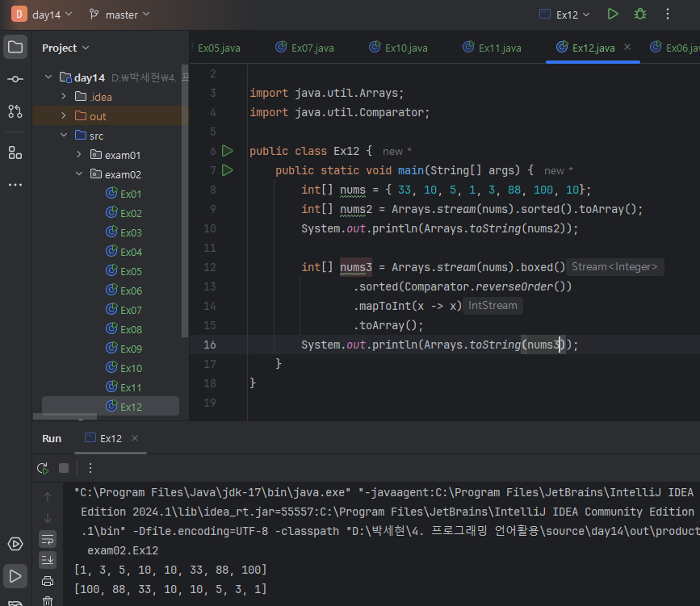Click the run gutter icon beside main method
700x606 pixels.
[x=227, y=170]
